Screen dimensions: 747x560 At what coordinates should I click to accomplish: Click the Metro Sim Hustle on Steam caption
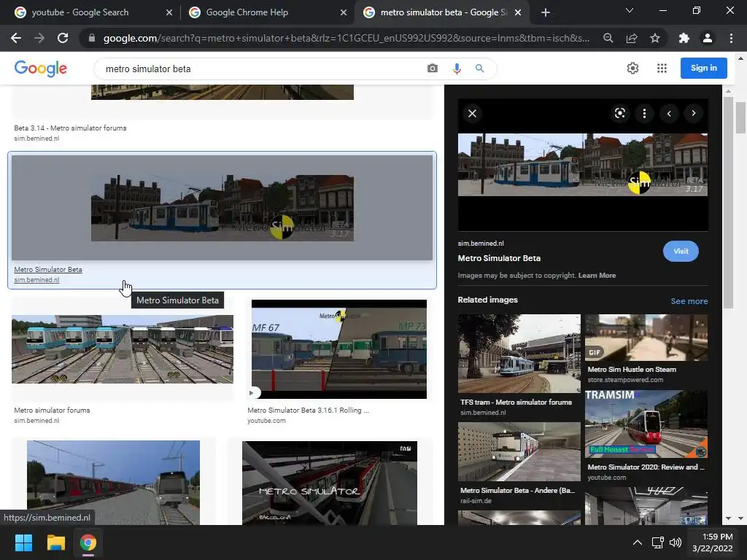pos(632,369)
